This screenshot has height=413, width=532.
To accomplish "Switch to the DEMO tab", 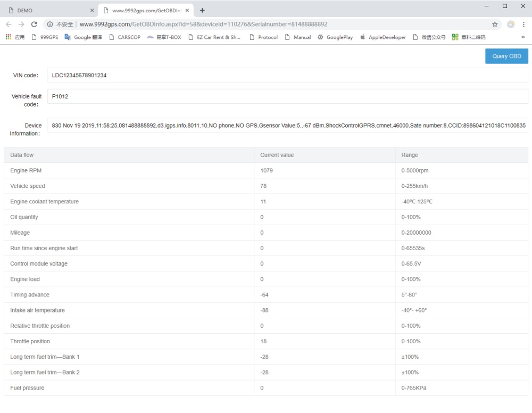I will click(x=48, y=11).
